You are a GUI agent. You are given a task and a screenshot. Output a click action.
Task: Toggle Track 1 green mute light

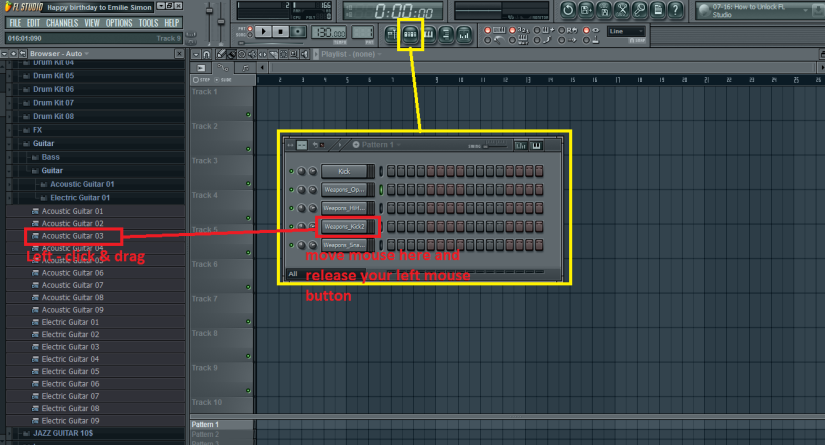[x=248, y=115]
